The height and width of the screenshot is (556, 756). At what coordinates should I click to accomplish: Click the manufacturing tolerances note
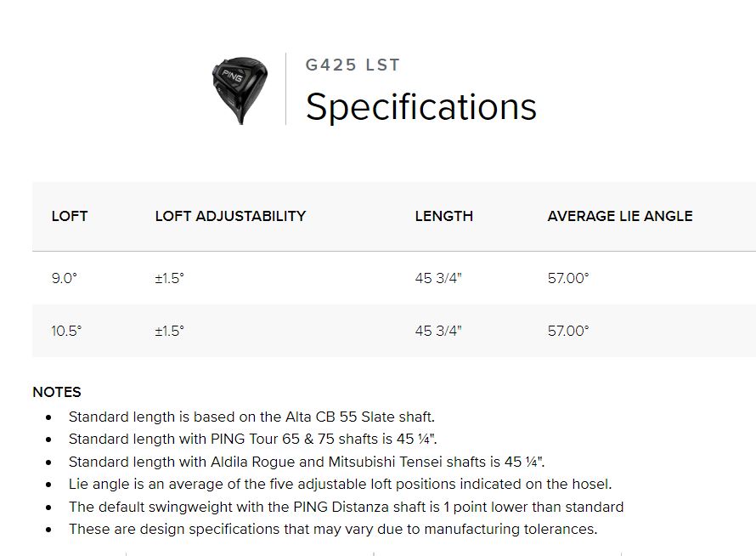click(333, 529)
